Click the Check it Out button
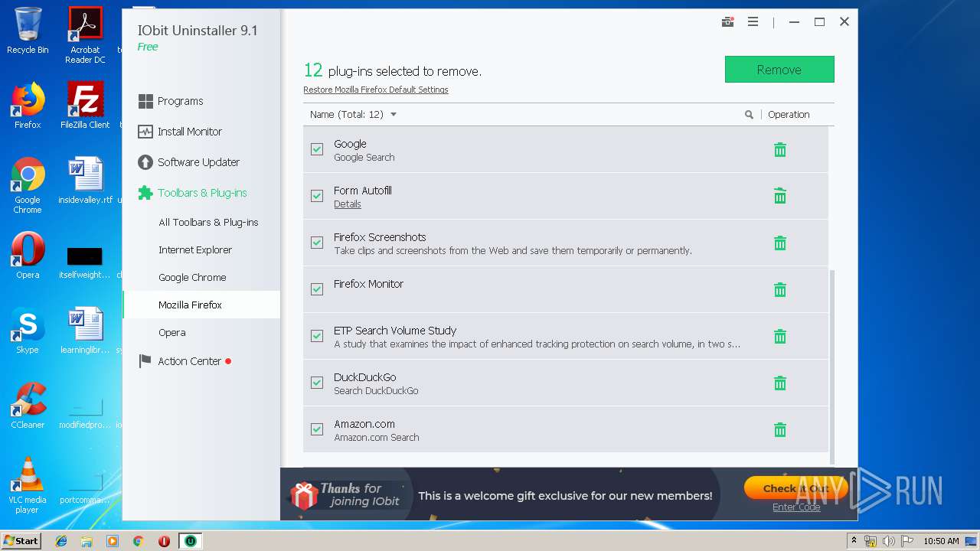Image resolution: width=980 pixels, height=551 pixels. [x=795, y=488]
